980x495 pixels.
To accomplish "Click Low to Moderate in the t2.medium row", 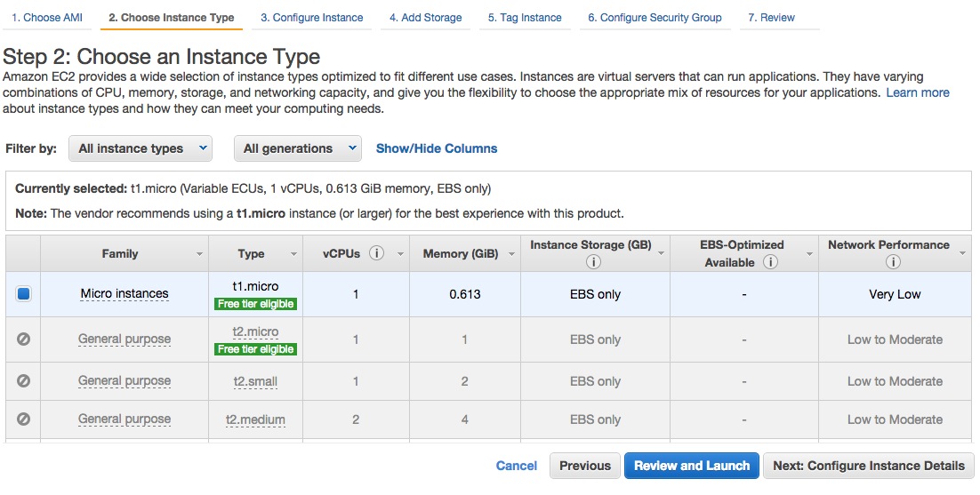I will tap(895, 419).
